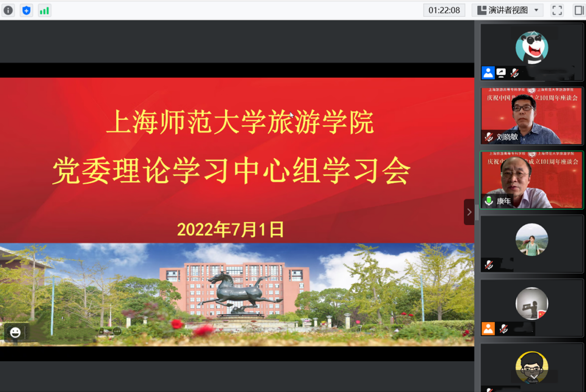This screenshot has height=392, width=586.
Task: Click the muted microphone icon on the panda tile
Action: (x=515, y=73)
